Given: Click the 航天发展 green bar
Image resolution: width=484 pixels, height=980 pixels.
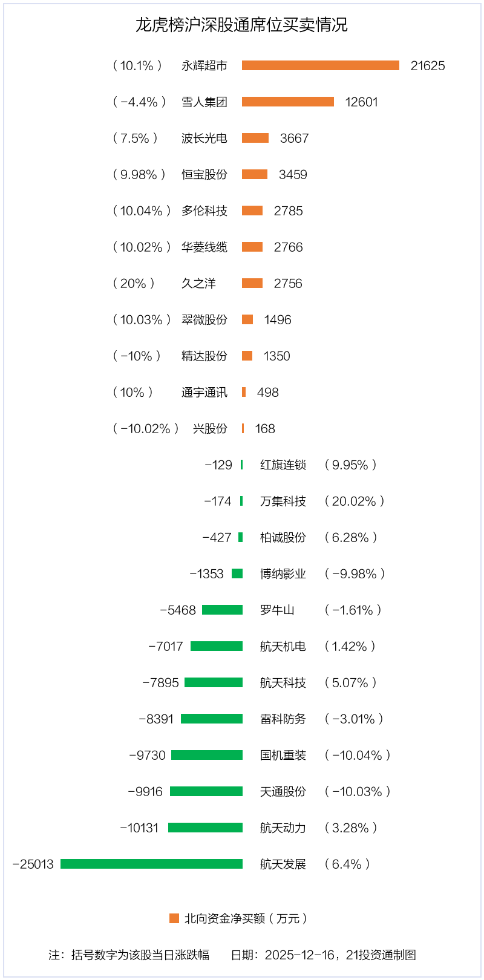Looking at the screenshot, I should (151, 864).
